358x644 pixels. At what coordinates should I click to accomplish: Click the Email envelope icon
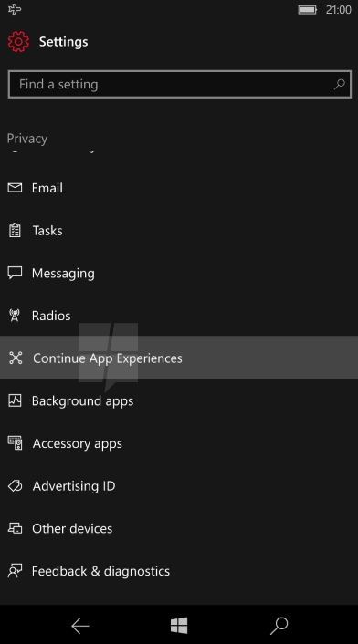(15, 188)
